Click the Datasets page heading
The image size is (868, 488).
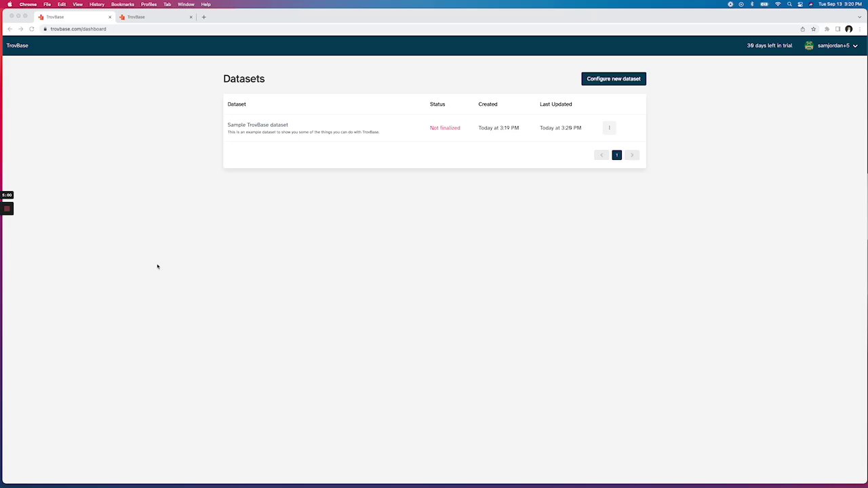point(244,79)
